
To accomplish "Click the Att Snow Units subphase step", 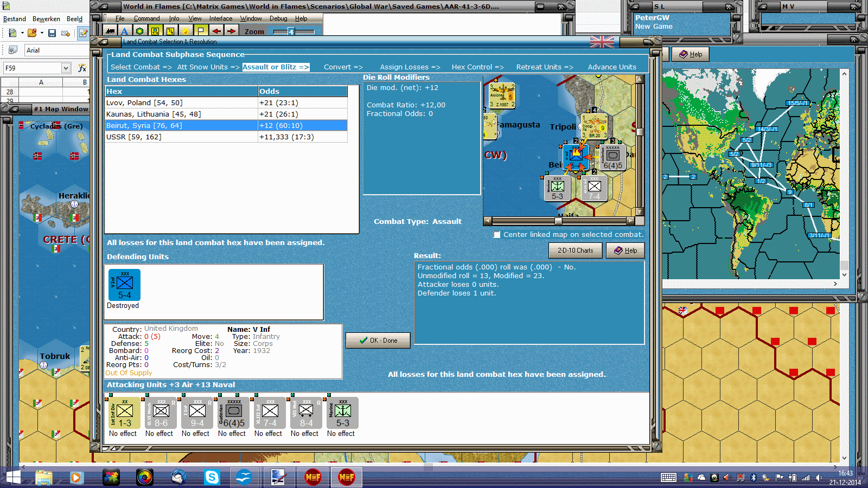I will [x=208, y=67].
